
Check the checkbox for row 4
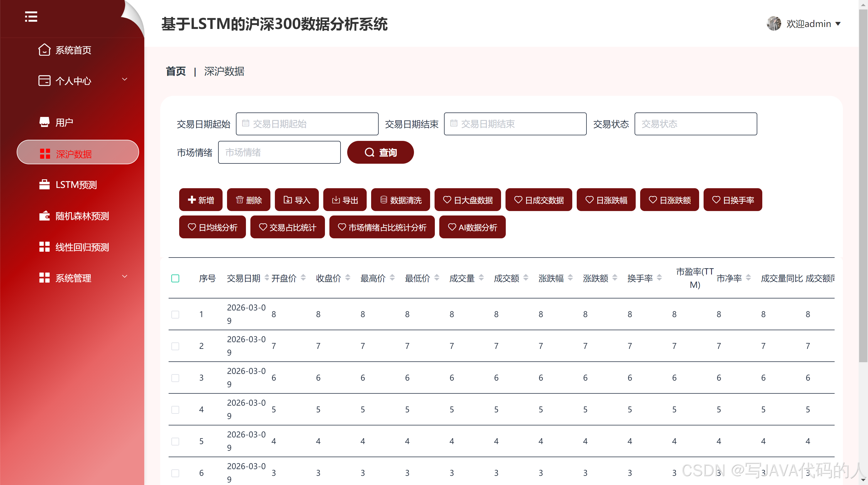pos(175,410)
